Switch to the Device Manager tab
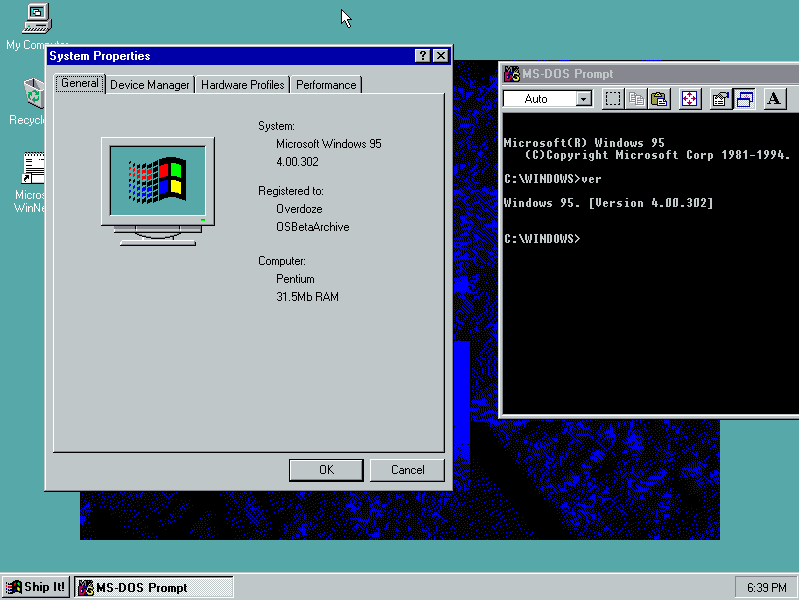799x600 pixels. coord(149,85)
